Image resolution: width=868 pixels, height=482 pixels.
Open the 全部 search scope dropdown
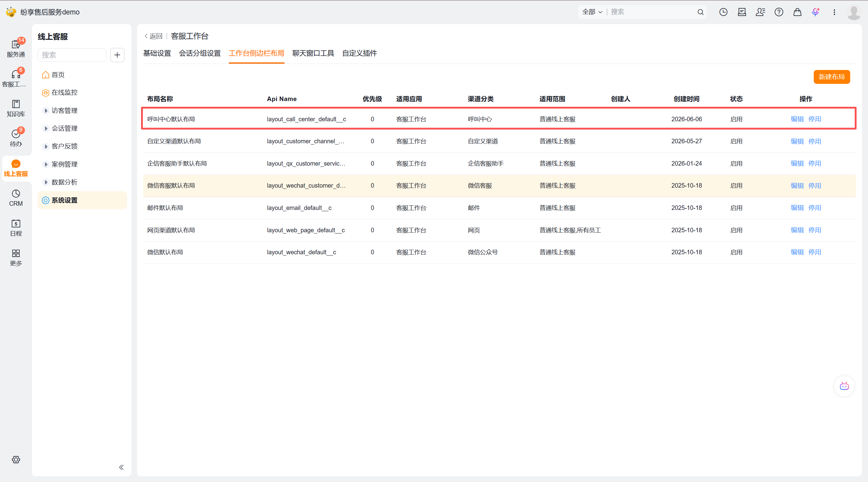[592, 12]
